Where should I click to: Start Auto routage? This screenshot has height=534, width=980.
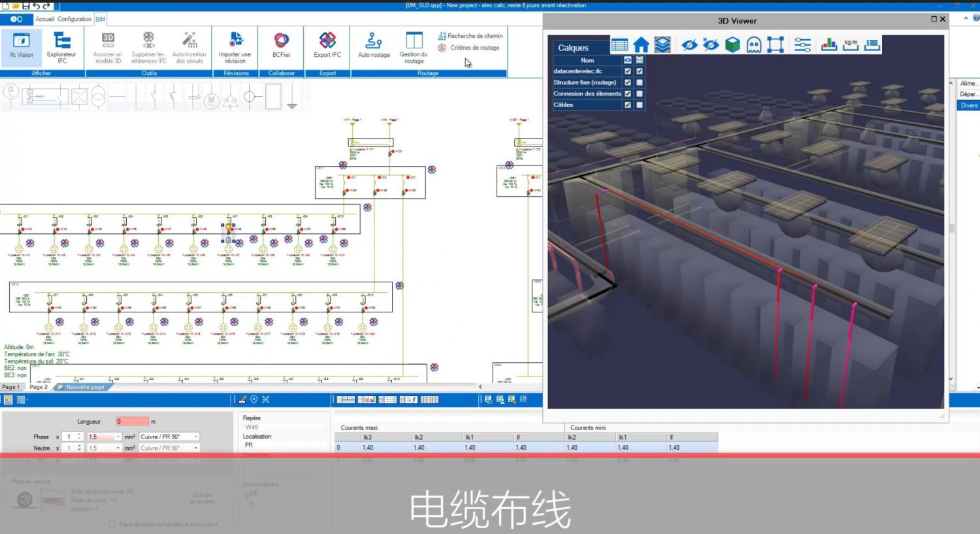coord(374,46)
